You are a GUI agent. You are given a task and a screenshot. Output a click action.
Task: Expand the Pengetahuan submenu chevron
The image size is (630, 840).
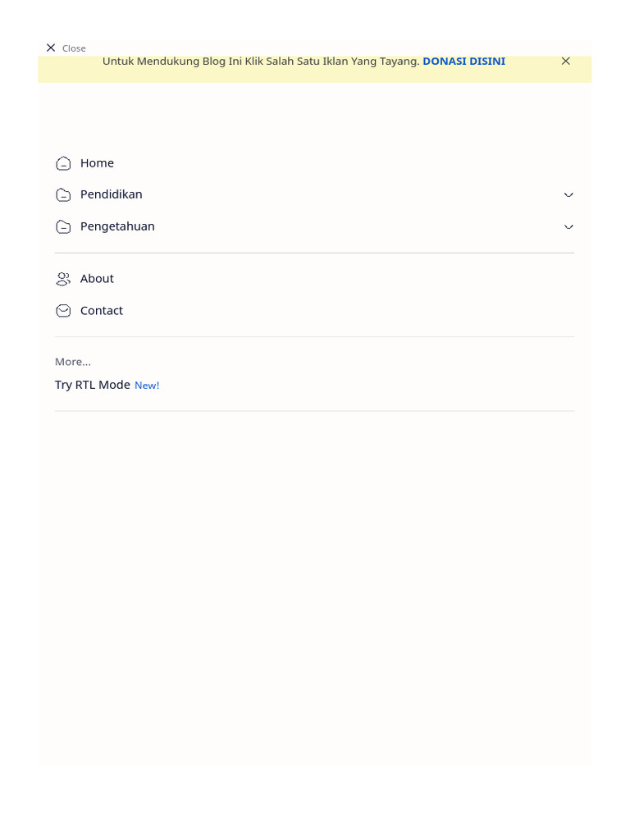(x=568, y=226)
